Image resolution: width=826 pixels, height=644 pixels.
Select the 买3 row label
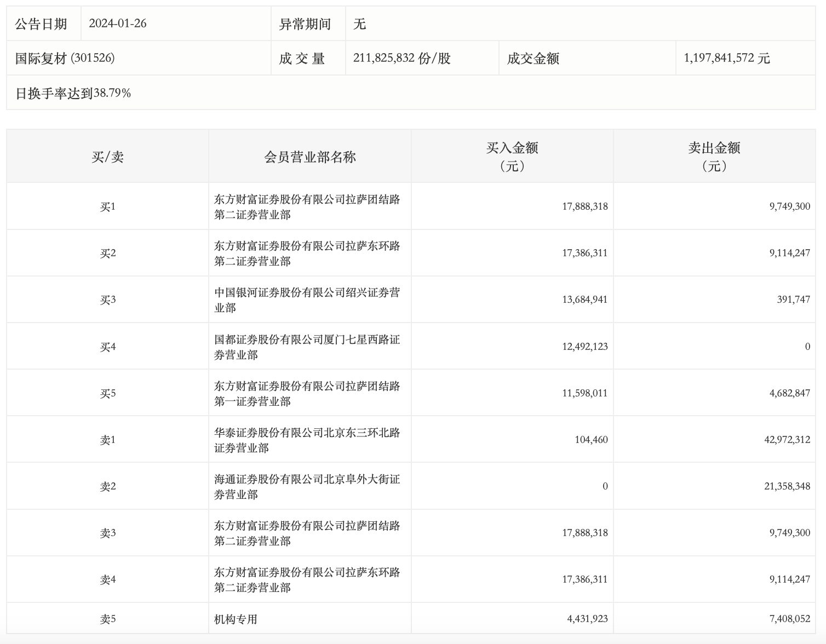108,300
